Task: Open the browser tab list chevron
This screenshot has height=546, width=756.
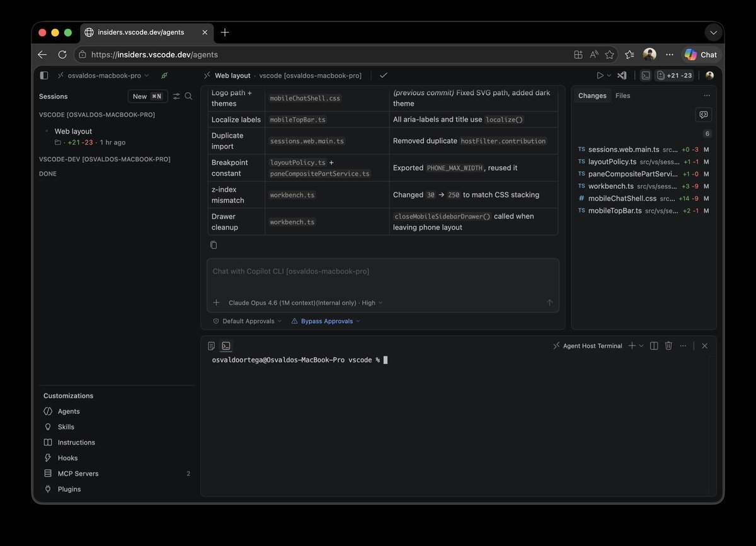Action: click(x=713, y=32)
